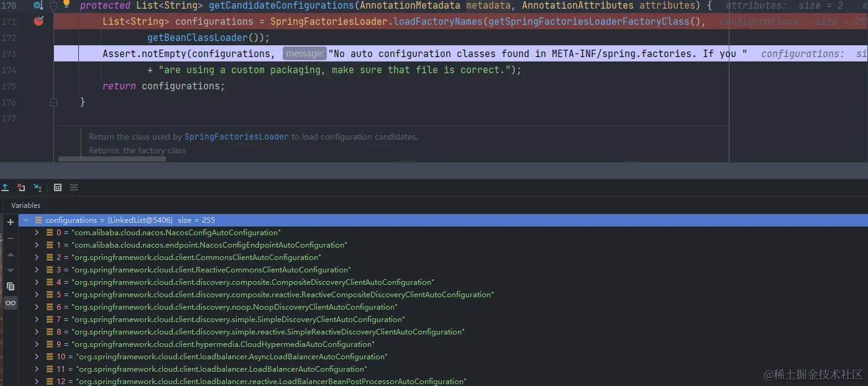Viewport: 868px width, 386px height.
Task: Expand element 2 CommonsClientAutoConfiguration
Action: (37, 258)
